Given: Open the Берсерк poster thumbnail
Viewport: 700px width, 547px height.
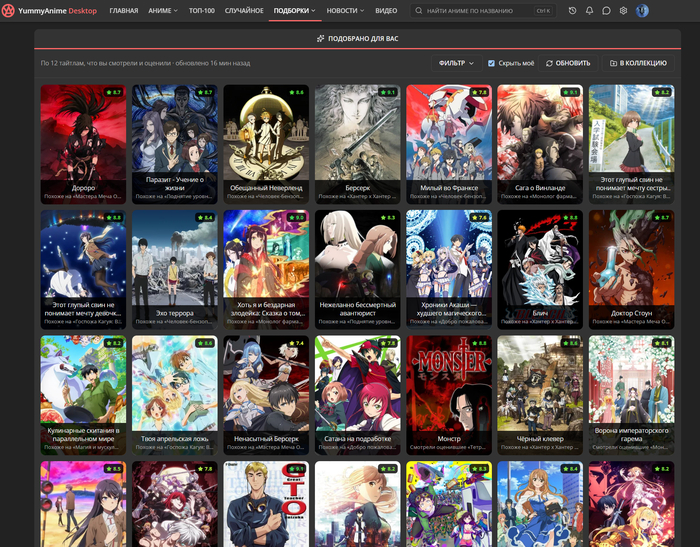Looking at the screenshot, I should (x=358, y=144).
